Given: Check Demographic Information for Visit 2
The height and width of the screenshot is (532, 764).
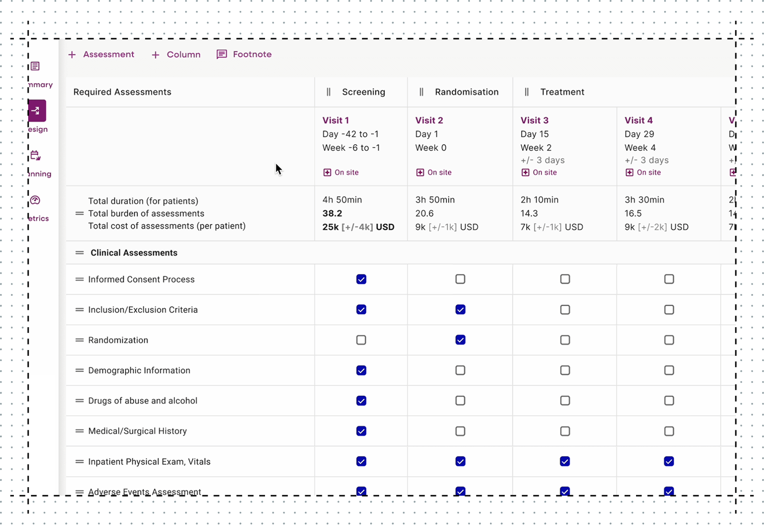Looking at the screenshot, I should click(x=460, y=371).
